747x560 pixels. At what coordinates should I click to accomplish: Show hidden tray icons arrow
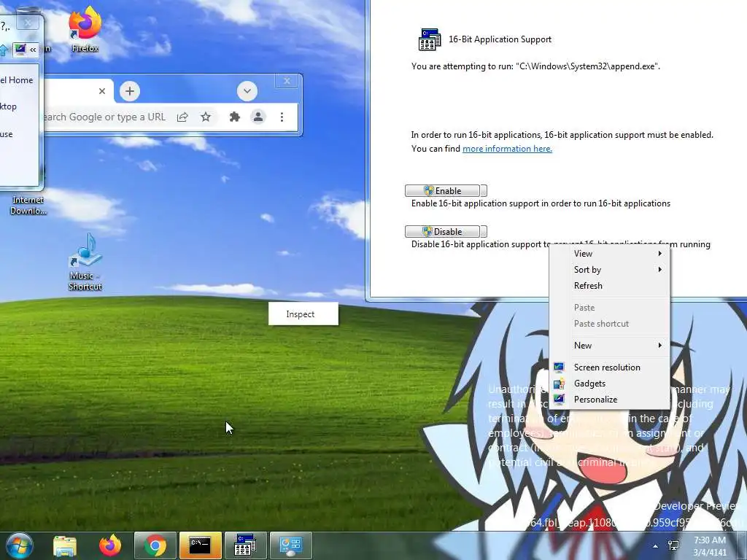coord(656,546)
